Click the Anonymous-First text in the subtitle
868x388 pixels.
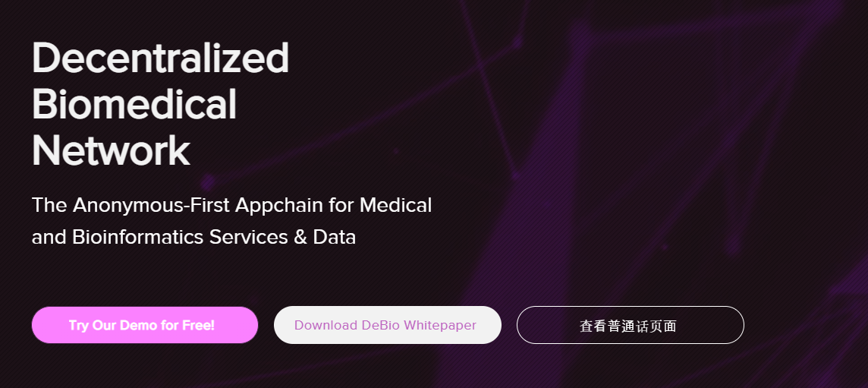(x=152, y=205)
